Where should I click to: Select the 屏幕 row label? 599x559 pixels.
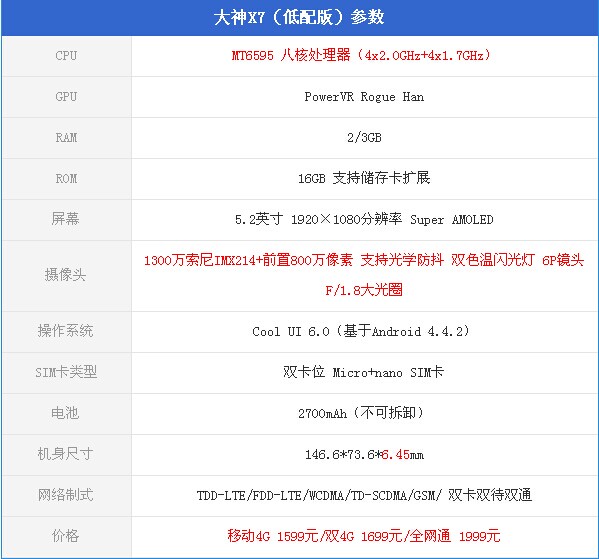point(65,219)
